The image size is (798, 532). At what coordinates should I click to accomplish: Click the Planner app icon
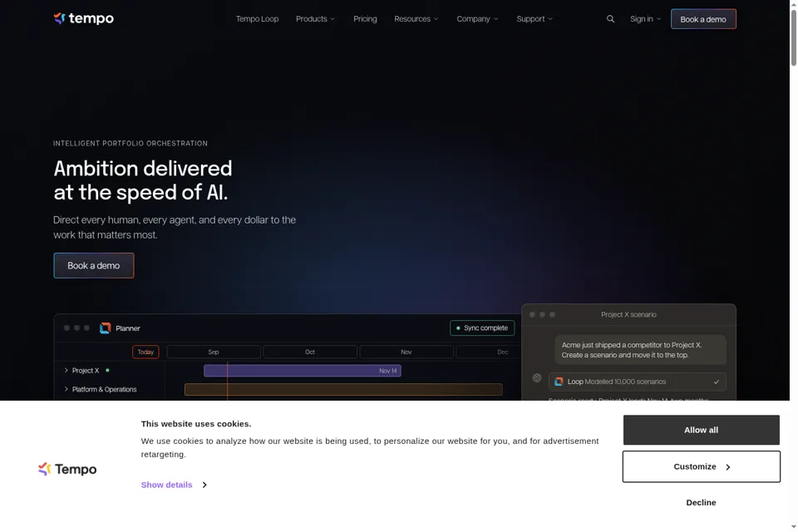tap(106, 328)
